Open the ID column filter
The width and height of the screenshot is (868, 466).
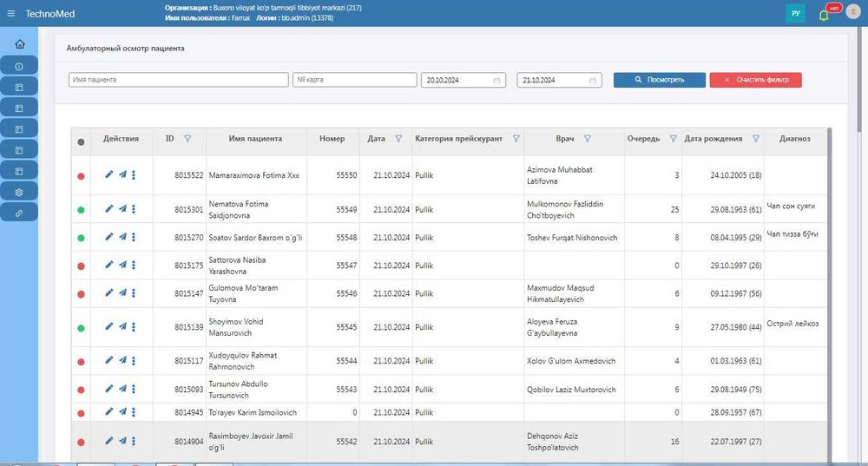[x=187, y=139]
